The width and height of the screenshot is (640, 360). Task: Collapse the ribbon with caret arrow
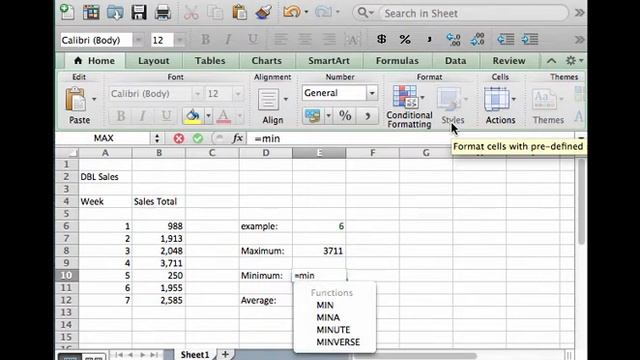pos(551,61)
